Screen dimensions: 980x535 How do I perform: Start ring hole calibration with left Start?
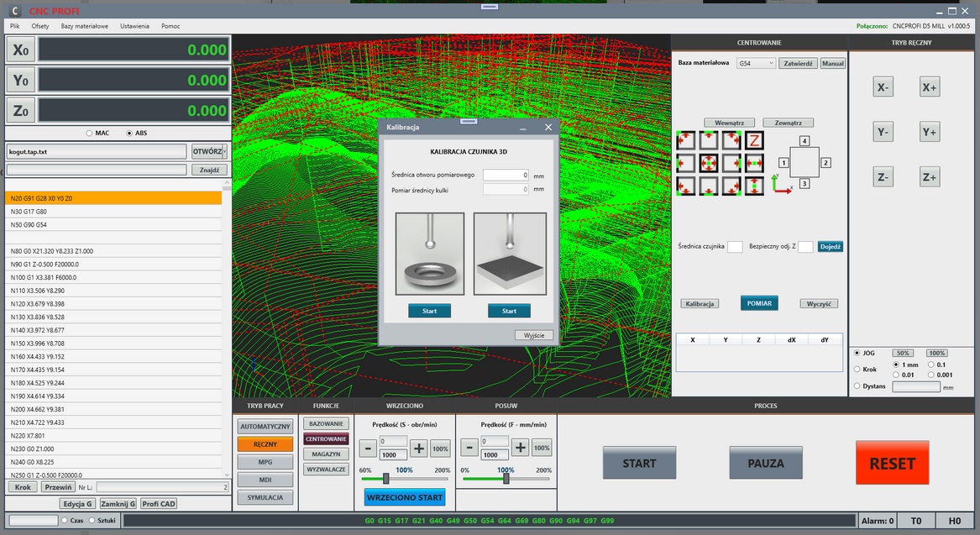click(429, 311)
